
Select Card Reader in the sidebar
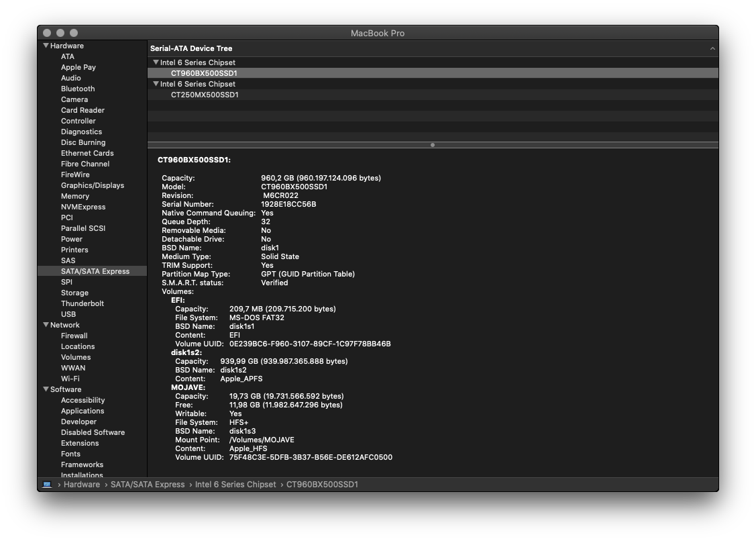pyautogui.click(x=83, y=110)
